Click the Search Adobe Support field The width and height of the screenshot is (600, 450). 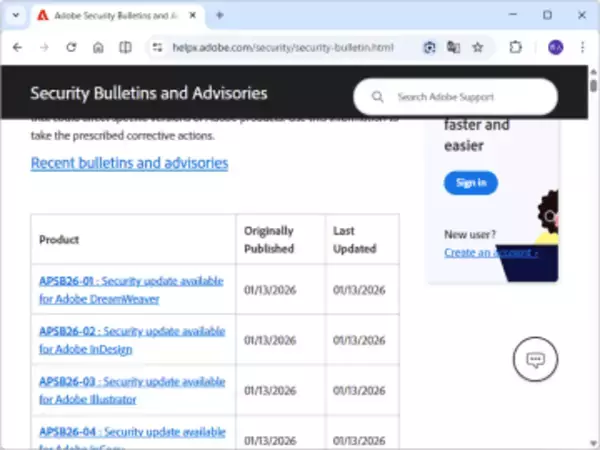tap(465, 97)
